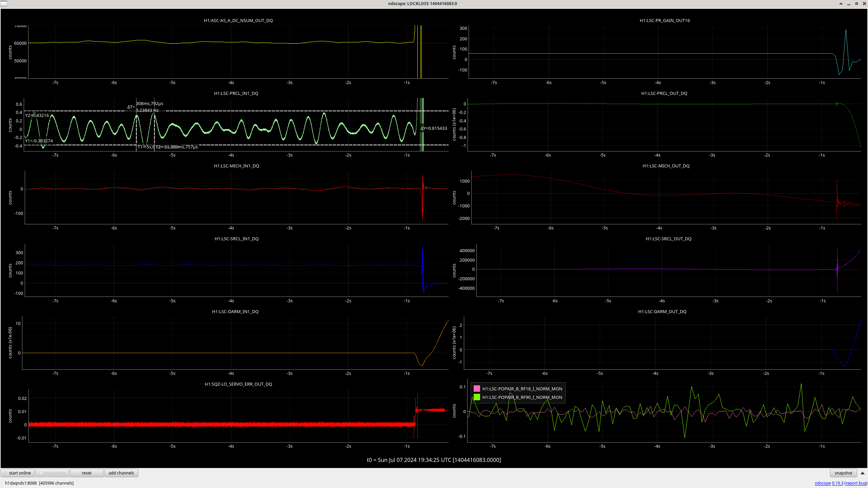Expand the panel with the triangle beside snapshot
Image resolution: width=868 pixels, height=488 pixels.
(x=863, y=473)
